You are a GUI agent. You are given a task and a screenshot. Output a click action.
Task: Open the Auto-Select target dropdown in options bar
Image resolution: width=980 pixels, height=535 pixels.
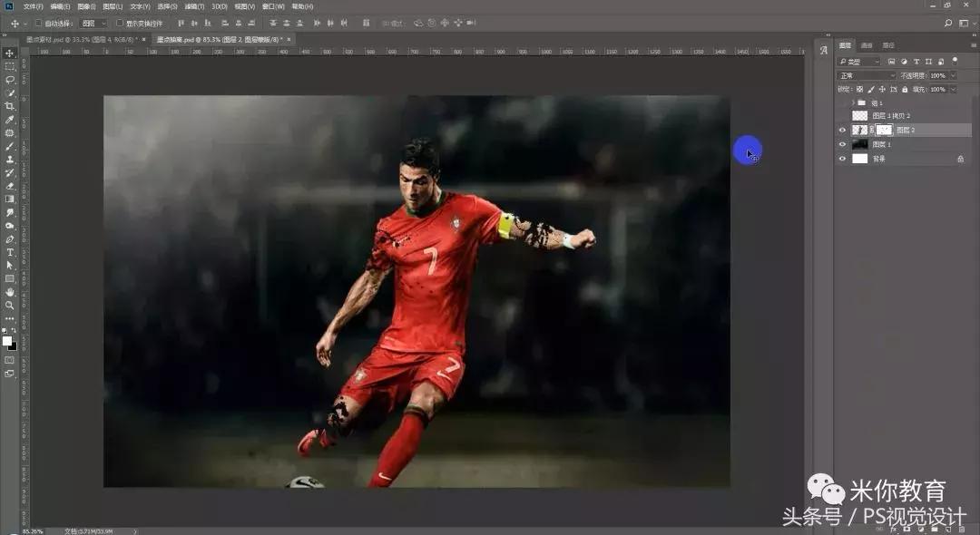pyautogui.click(x=93, y=23)
